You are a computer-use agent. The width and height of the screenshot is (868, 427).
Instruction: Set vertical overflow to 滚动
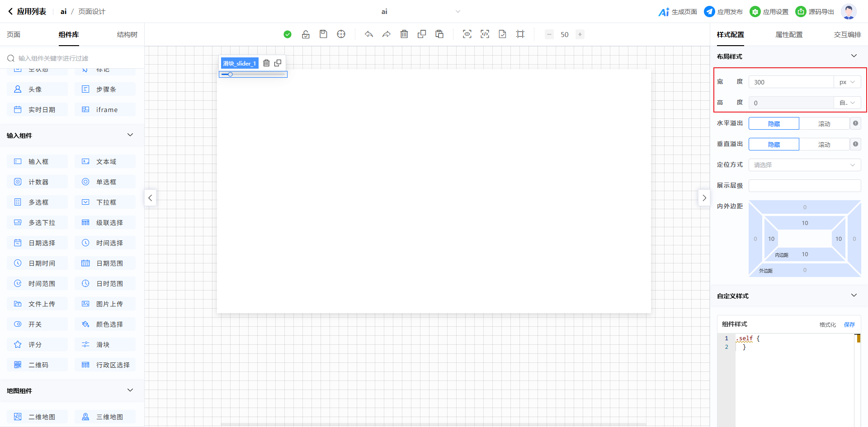tap(824, 145)
